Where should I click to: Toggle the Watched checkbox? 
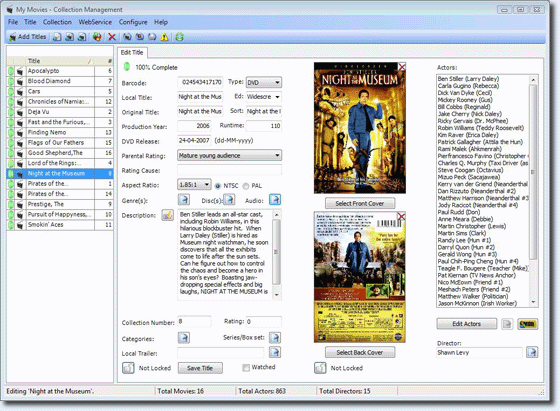tap(246, 368)
